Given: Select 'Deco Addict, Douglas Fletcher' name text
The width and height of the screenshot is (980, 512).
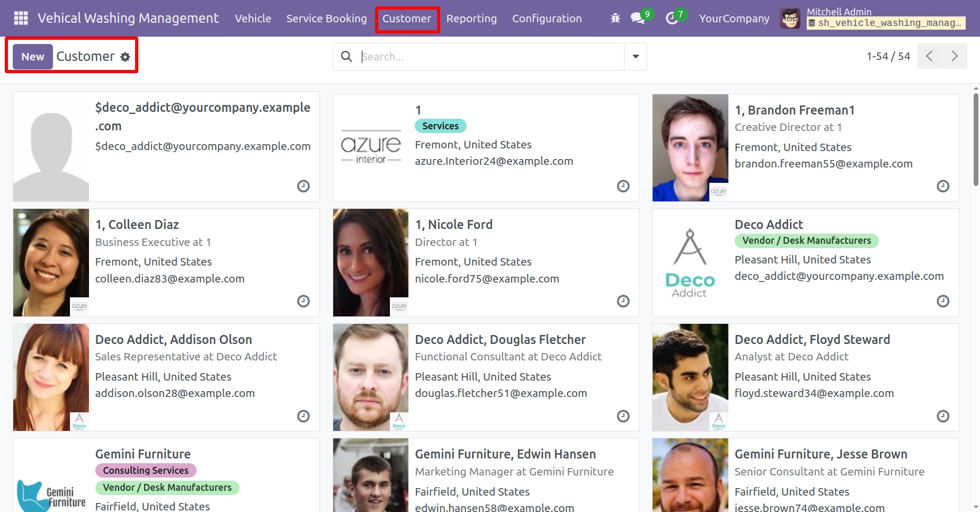Looking at the screenshot, I should [x=500, y=340].
